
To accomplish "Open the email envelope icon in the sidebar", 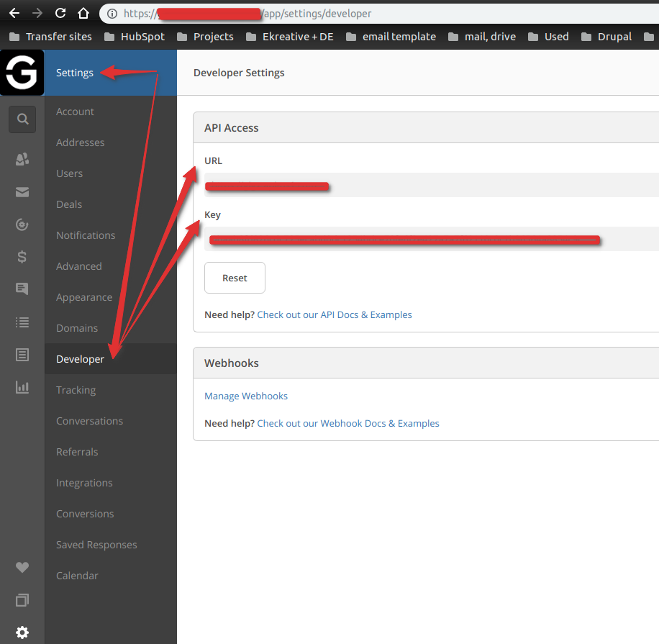I will 22,191.
